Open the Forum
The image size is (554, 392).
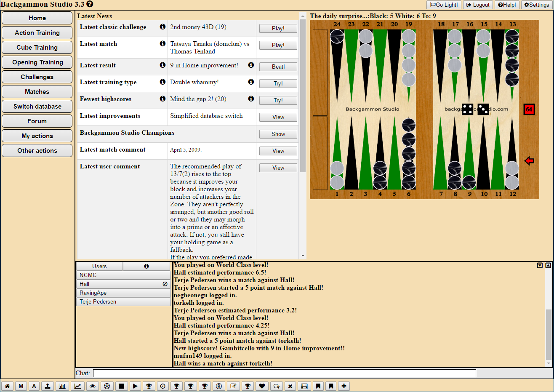tap(37, 121)
